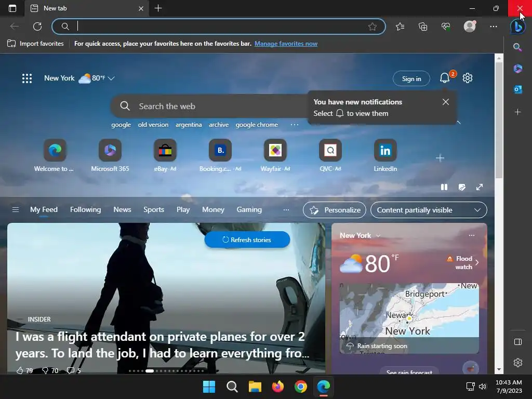Open the profile avatar menu

point(470,26)
